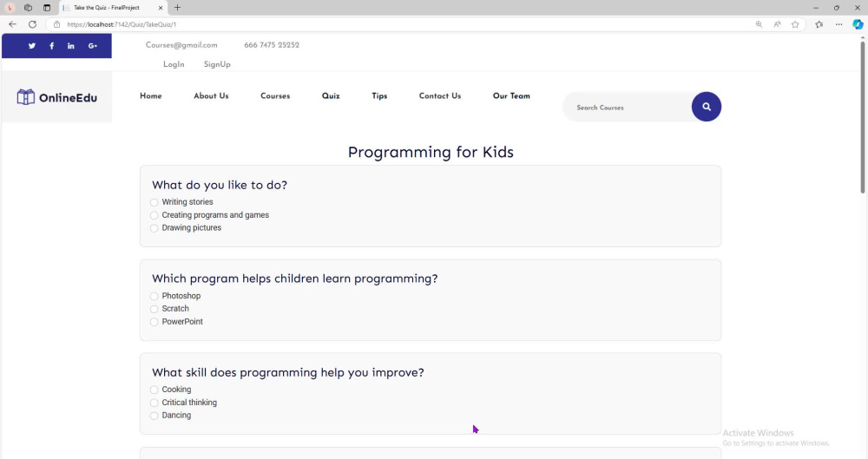Add page to favorites star icon

point(795,24)
